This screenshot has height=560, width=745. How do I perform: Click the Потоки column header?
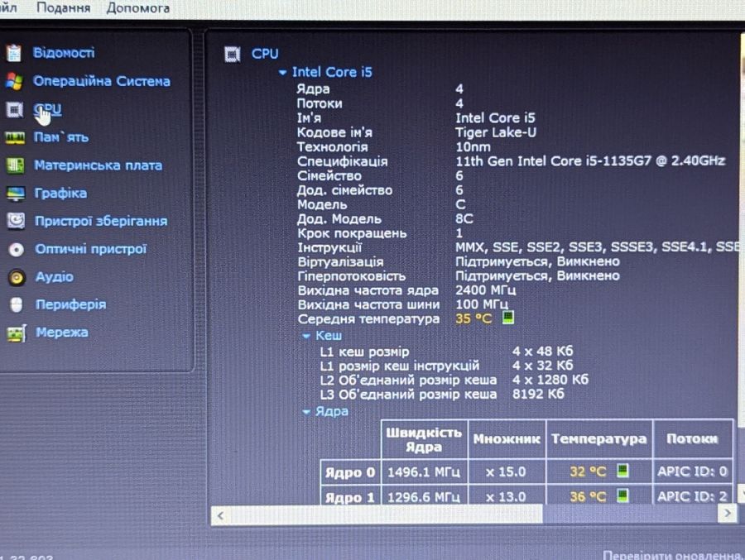coord(693,439)
